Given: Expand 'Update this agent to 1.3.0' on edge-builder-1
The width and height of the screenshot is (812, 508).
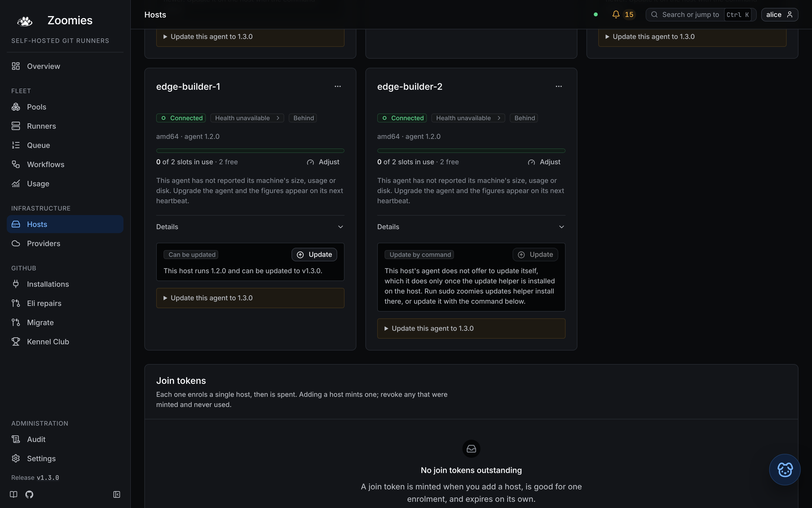Looking at the screenshot, I should tap(250, 298).
